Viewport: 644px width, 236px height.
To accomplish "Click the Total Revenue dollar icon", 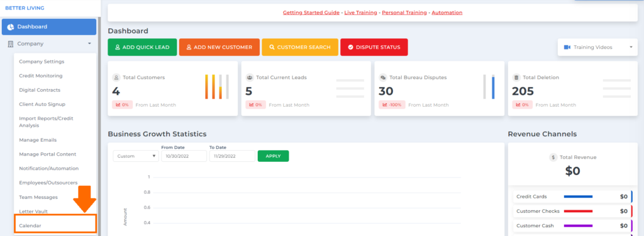I will coord(553,158).
